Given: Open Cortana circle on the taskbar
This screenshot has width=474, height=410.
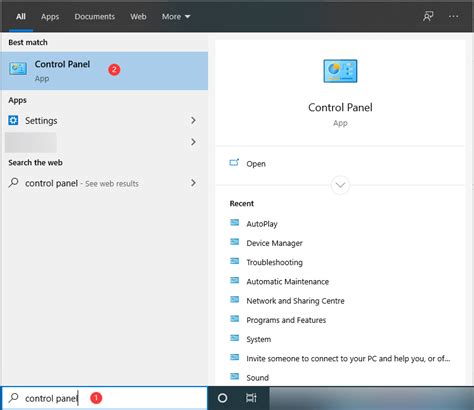Looking at the screenshot, I should [222, 398].
